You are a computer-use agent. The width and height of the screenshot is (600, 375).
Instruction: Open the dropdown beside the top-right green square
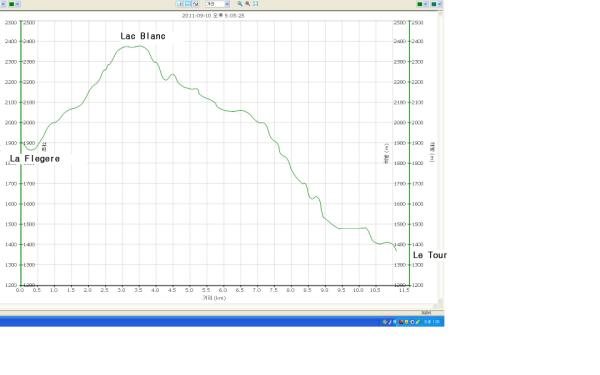(x=426, y=4)
